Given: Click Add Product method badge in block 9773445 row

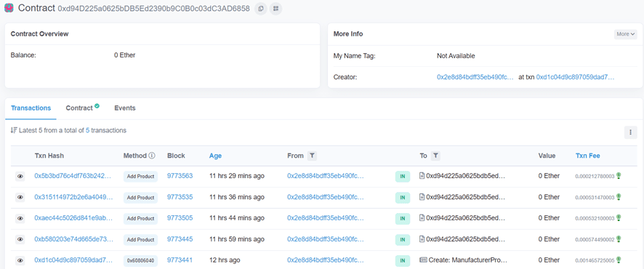Looking at the screenshot, I should [x=140, y=239].
